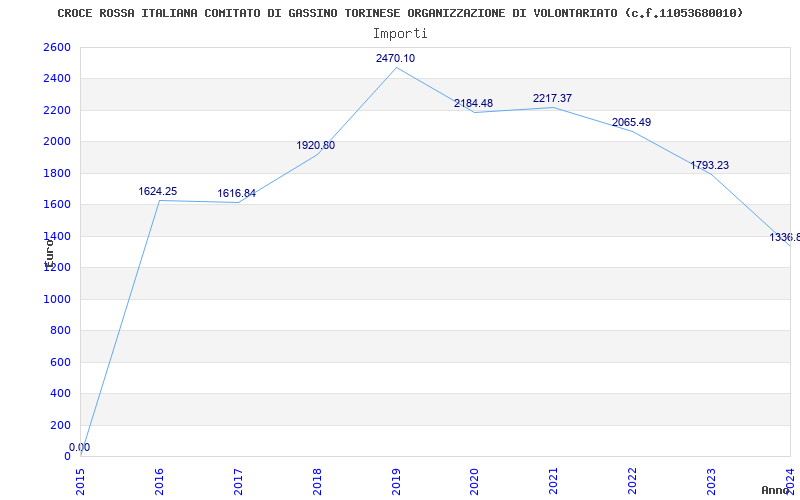Select the 2217.37 value label
The width and height of the screenshot is (800, 500).
coord(552,99)
